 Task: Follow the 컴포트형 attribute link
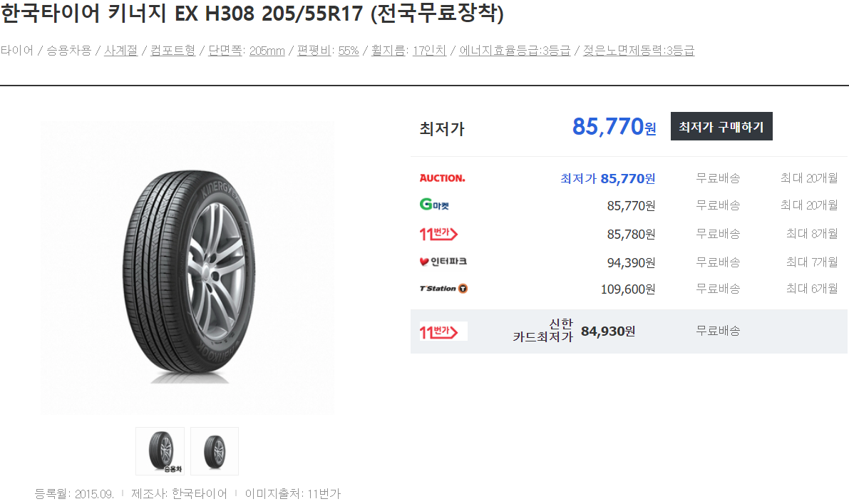[x=173, y=51]
